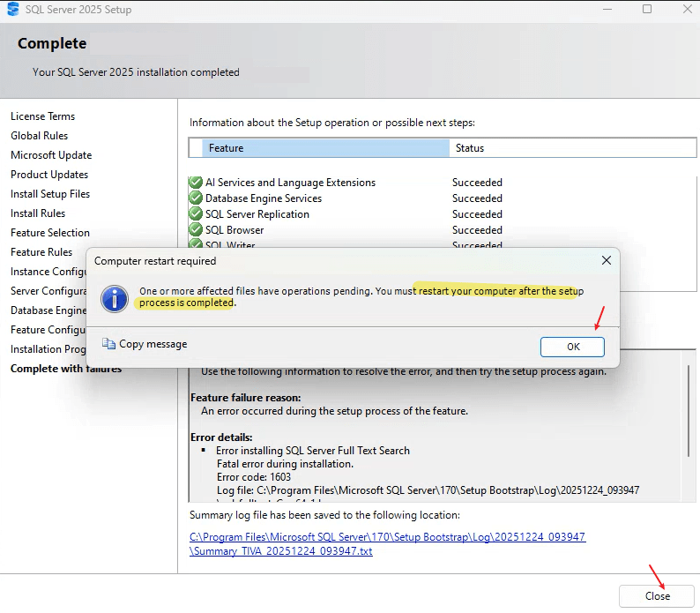Maximize the SQL Server 2025 Setup window
Image resolution: width=700 pixels, height=613 pixels.
click(x=647, y=9)
